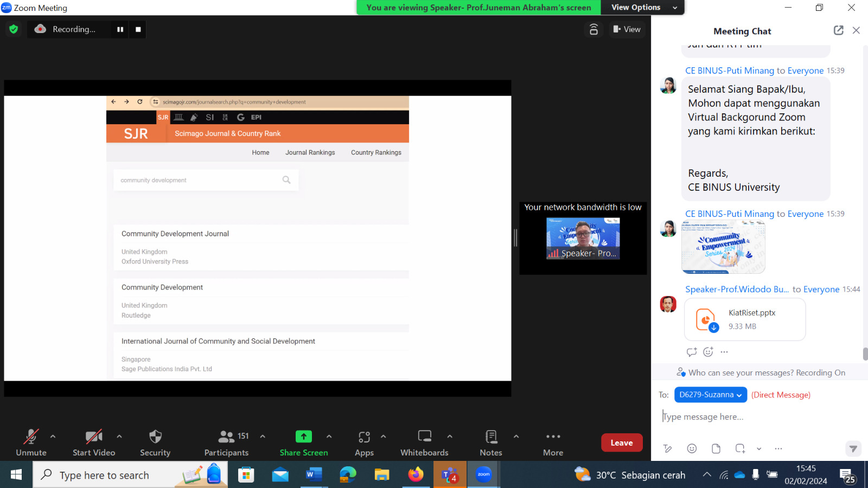Click the speaker video thumbnail
Screen dimensions: 868x488
point(583,239)
